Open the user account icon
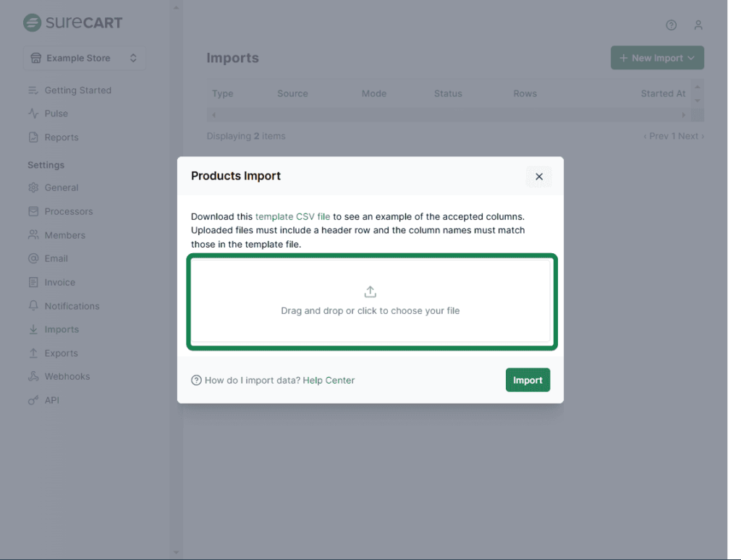This screenshot has height=560, width=741. point(698,25)
